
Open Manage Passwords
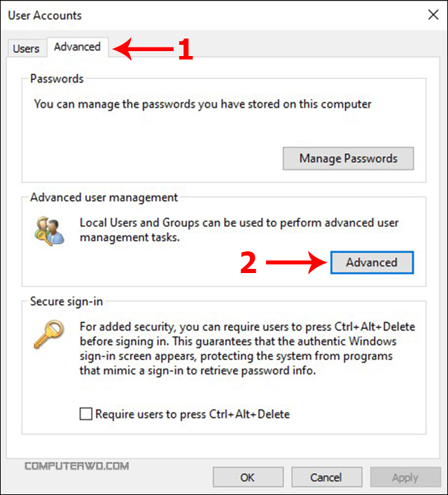pos(348,158)
